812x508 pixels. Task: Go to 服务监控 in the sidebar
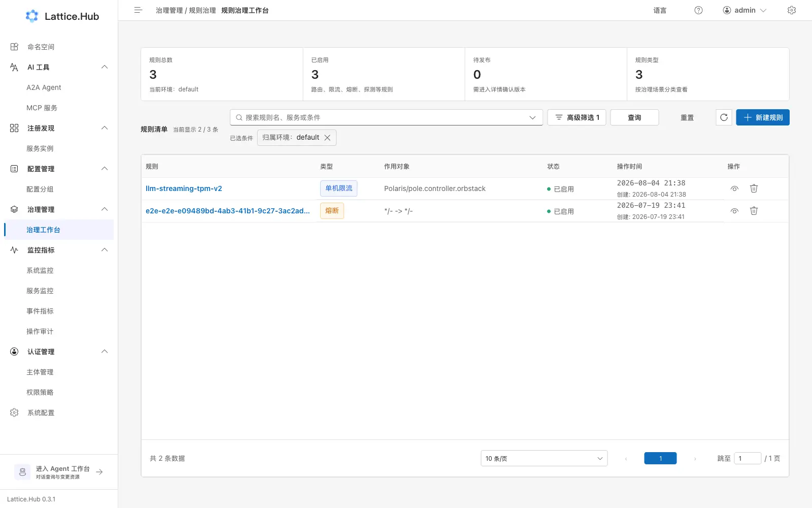click(x=59, y=291)
